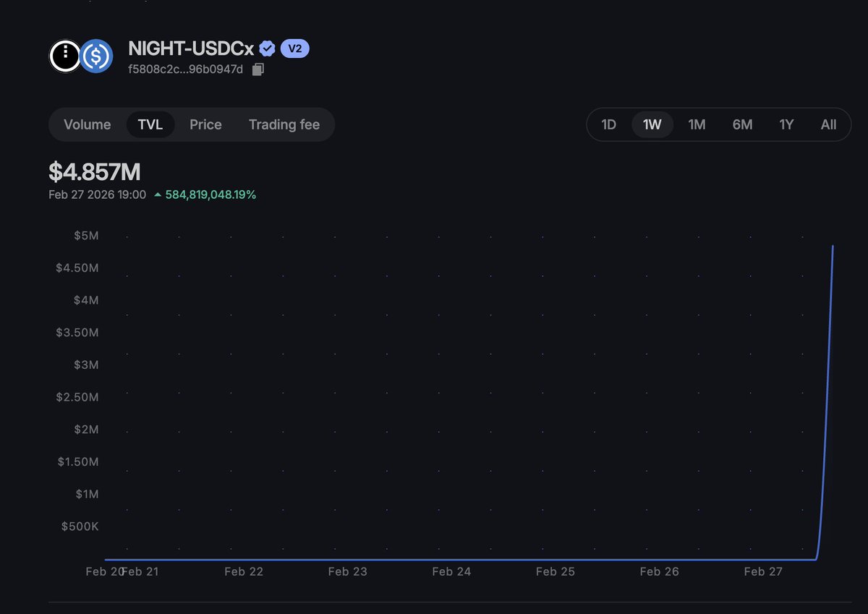Image resolution: width=868 pixels, height=614 pixels.
Task: Click the blue verified checkmark badge
Action: 267,49
